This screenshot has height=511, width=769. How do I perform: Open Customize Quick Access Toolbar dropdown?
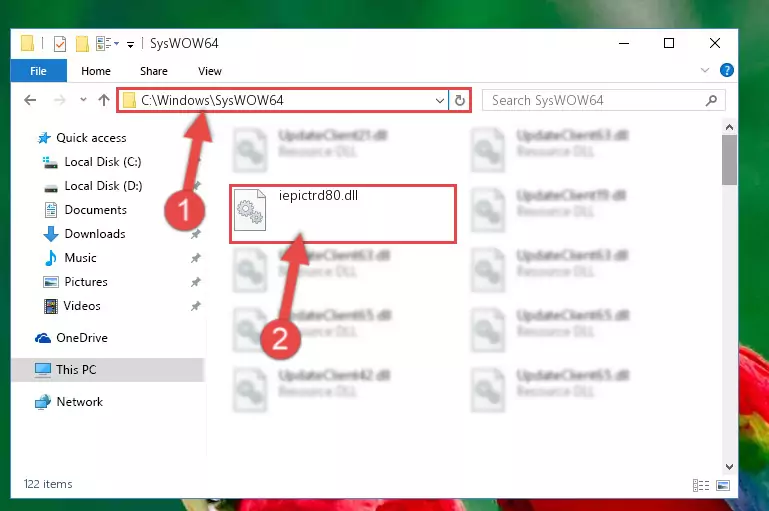(x=130, y=45)
